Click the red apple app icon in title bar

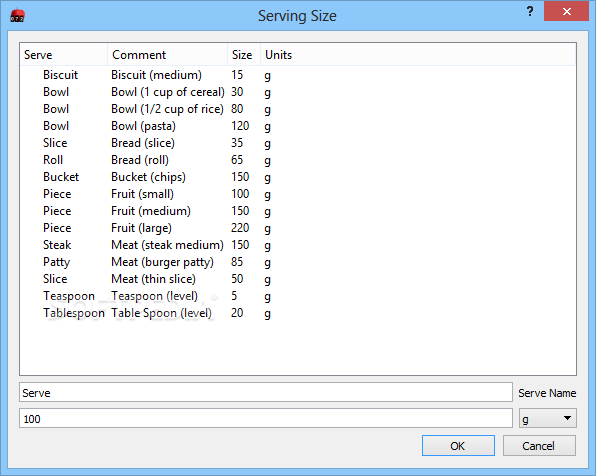(17, 16)
